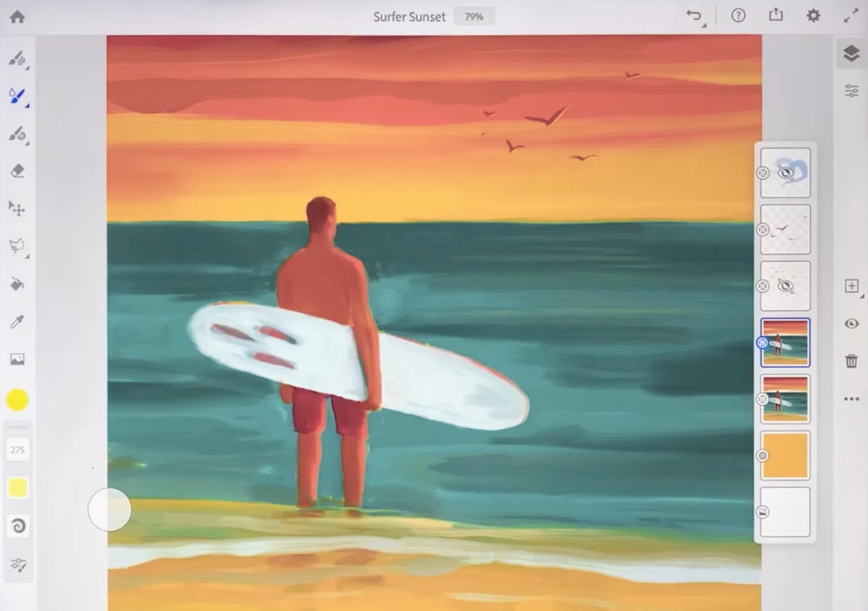
Task: Open the 79% zoom level menu
Action: click(473, 17)
